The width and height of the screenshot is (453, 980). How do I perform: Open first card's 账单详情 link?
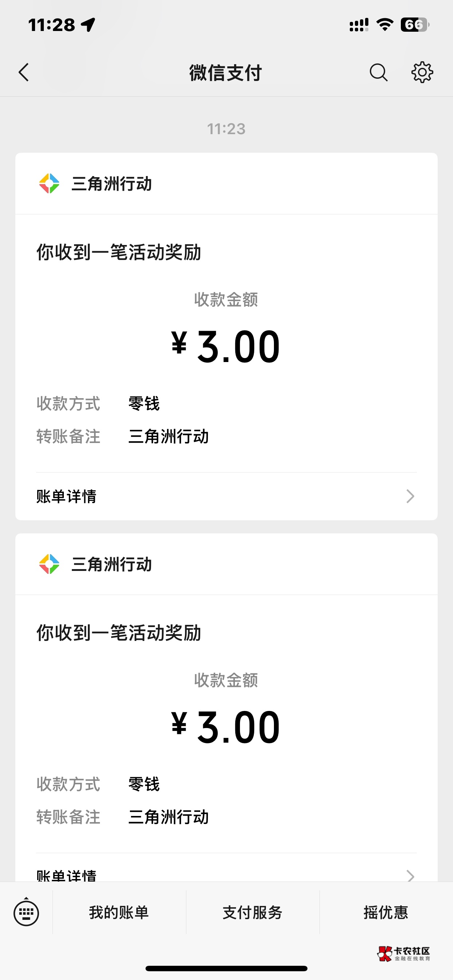[67, 496]
